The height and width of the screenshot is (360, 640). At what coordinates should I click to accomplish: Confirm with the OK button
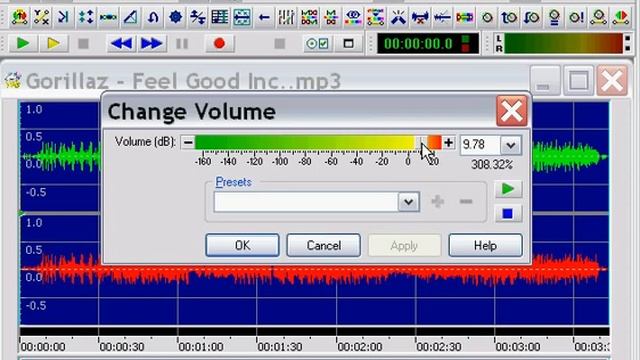click(242, 245)
